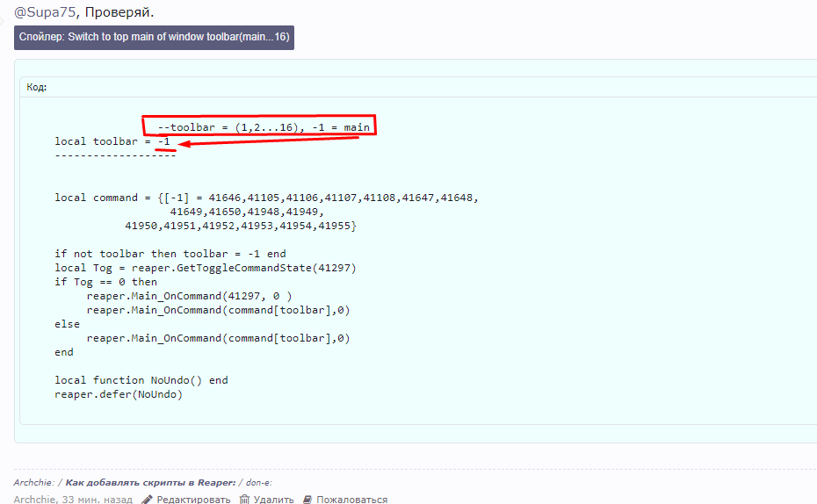Delete the post via Удалить link
Screen dimensions: 817x504
point(273,500)
